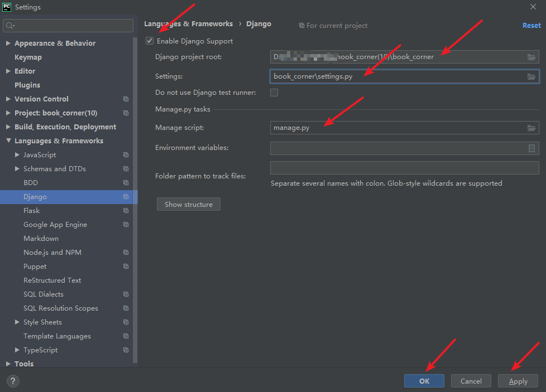Open the Plugins settings page
Viewport: 546px width, 392px height.
click(x=27, y=85)
